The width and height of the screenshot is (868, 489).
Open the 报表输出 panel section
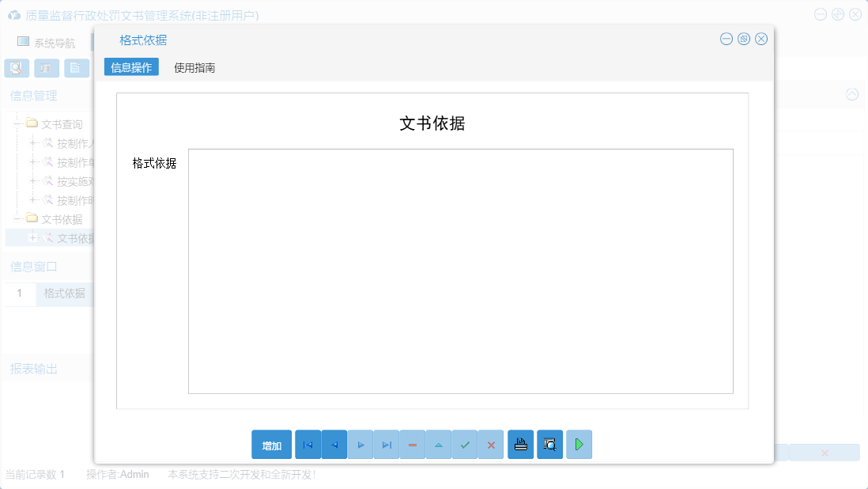32,367
